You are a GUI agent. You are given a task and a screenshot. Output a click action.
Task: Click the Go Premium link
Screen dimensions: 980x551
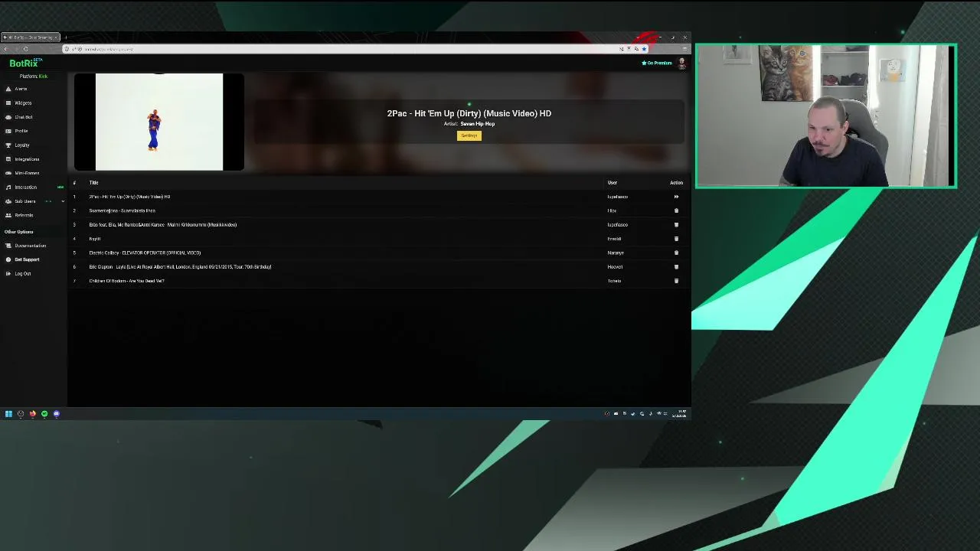coord(657,64)
